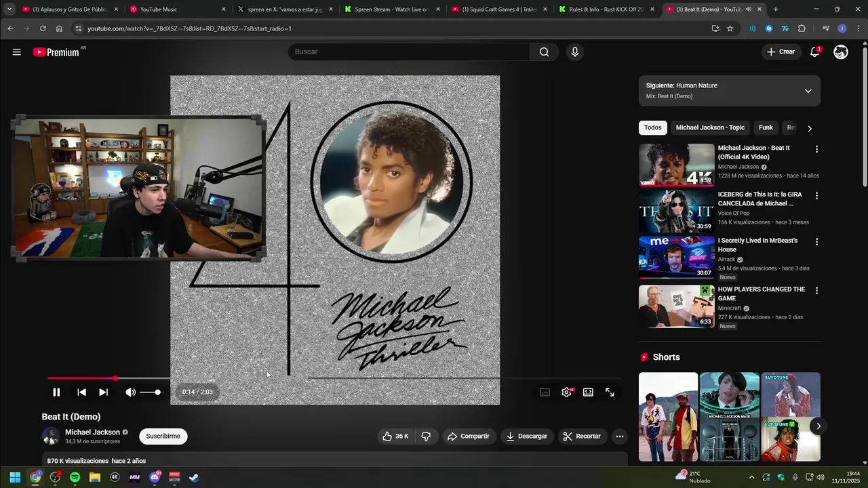868x488 pixels.
Task: Bookmark this page with the star
Action: (730, 28)
